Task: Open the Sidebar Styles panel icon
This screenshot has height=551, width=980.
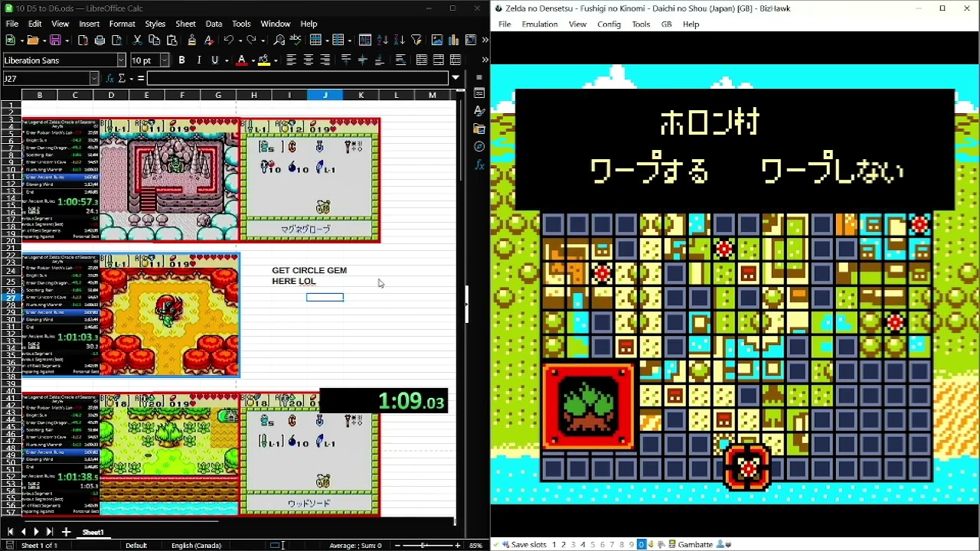Action: coord(479,111)
